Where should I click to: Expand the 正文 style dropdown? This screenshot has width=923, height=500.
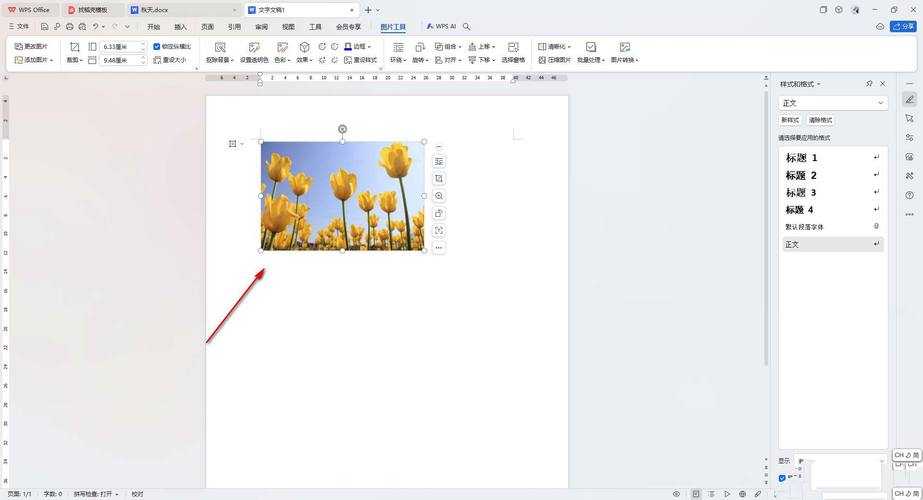coord(880,103)
